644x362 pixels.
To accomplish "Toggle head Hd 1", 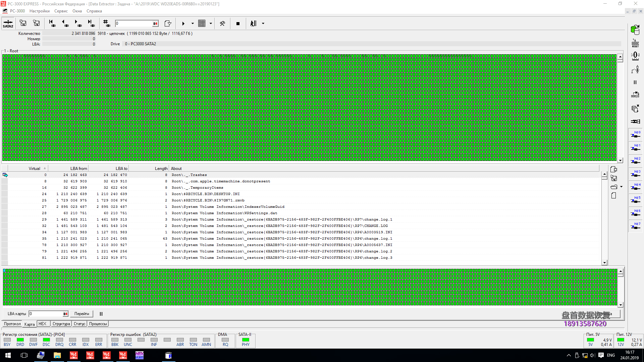I will pos(636,147).
